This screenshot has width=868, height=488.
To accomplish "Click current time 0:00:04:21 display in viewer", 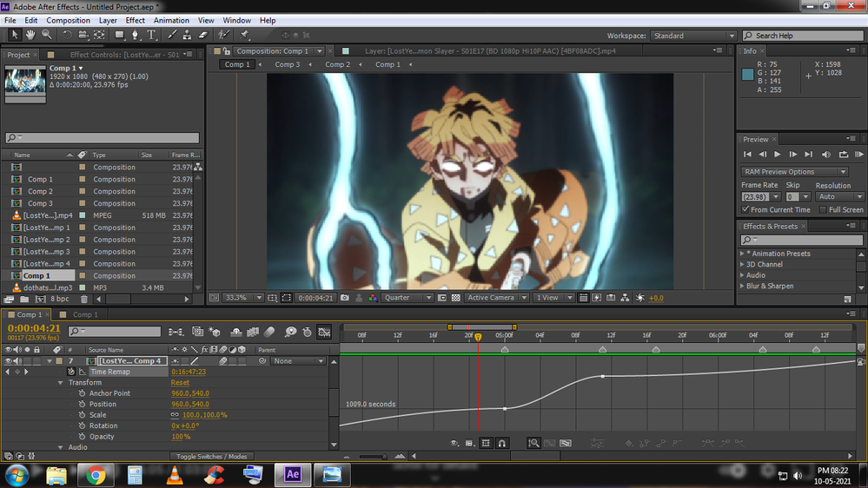I will tap(315, 298).
